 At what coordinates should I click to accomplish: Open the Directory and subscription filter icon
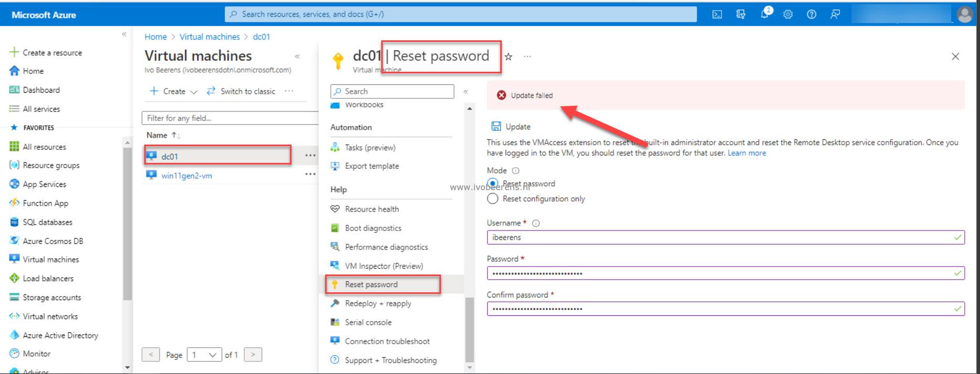[x=740, y=15]
